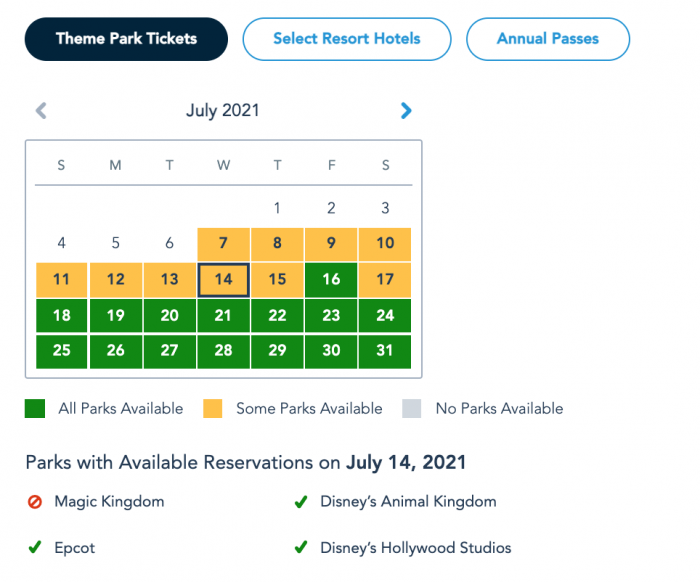Click the yellow Some Parks Available swatch
The image size is (700, 582).
213,408
